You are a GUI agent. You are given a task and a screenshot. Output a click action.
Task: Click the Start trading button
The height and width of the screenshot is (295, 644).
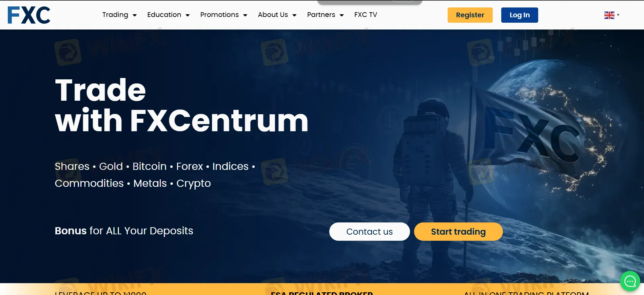point(458,232)
